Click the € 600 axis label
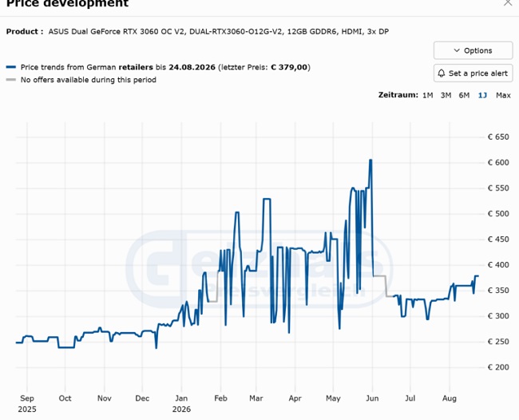Screen dimensions: 519x420 click(x=498, y=163)
